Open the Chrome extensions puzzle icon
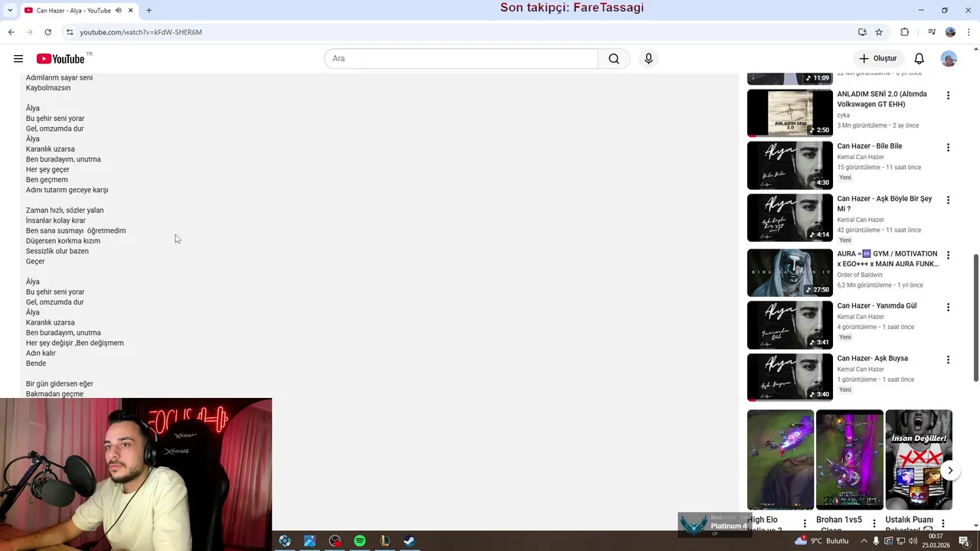Image resolution: width=980 pixels, height=551 pixels. (904, 32)
